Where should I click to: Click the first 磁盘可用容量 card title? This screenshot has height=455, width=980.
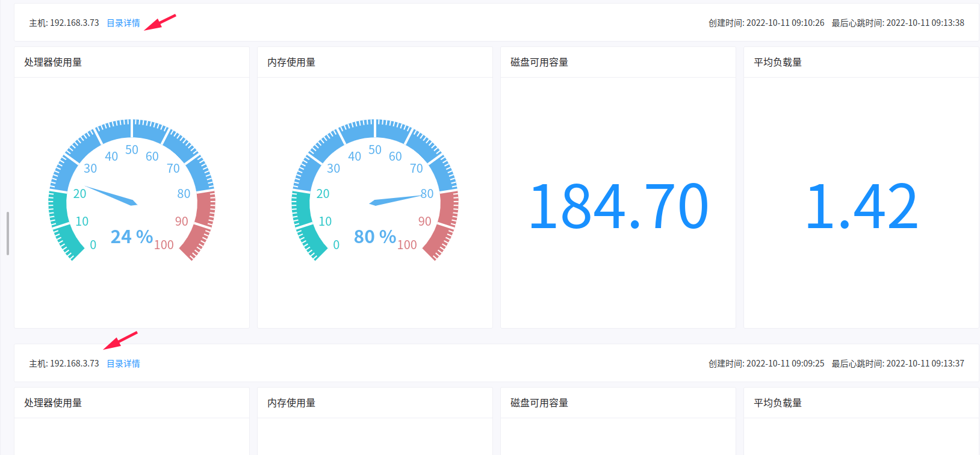pyautogui.click(x=539, y=63)
